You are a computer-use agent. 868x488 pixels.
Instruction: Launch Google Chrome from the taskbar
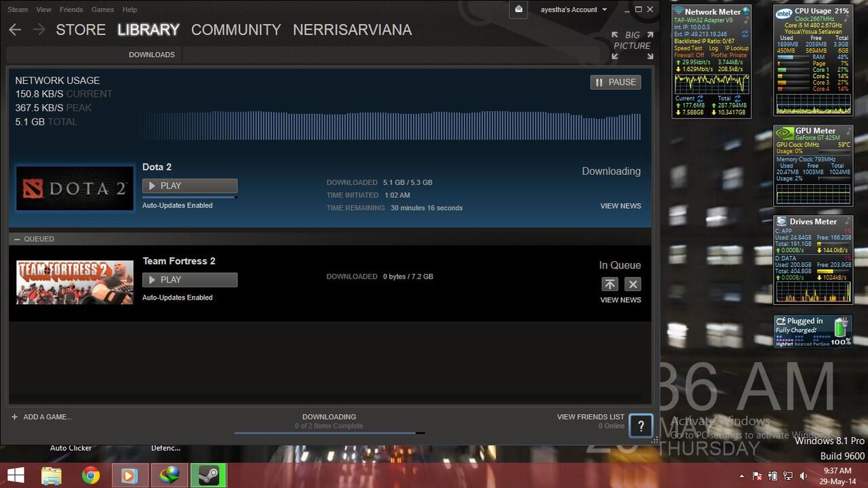(x=90, y=475)
